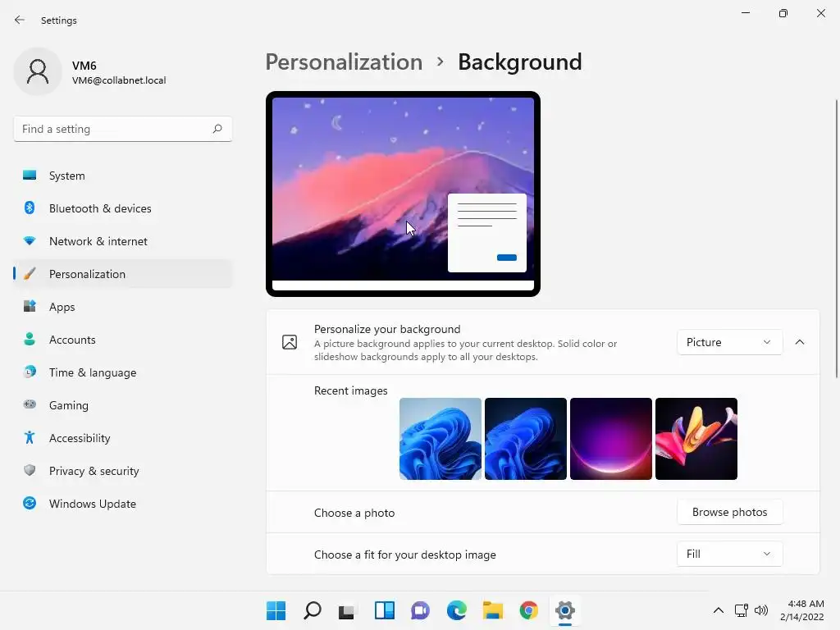Open Windows Update settings
The image size is (840, 630).
point(123,504)
